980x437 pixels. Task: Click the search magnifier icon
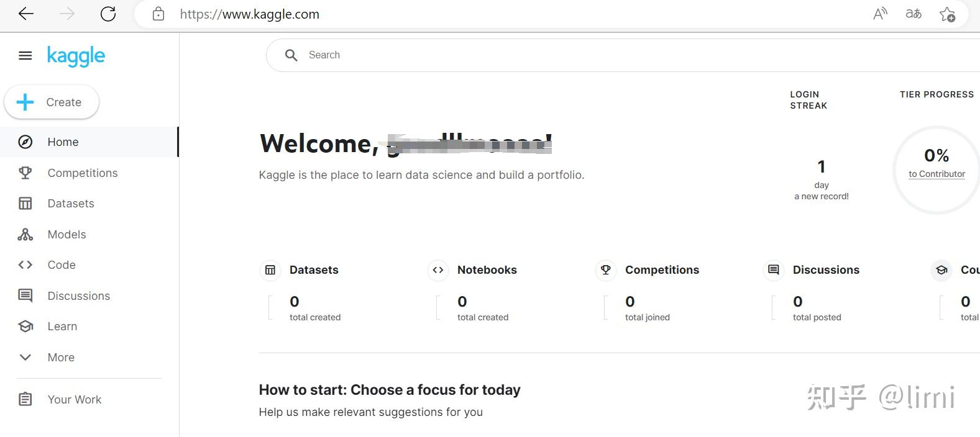291,55
